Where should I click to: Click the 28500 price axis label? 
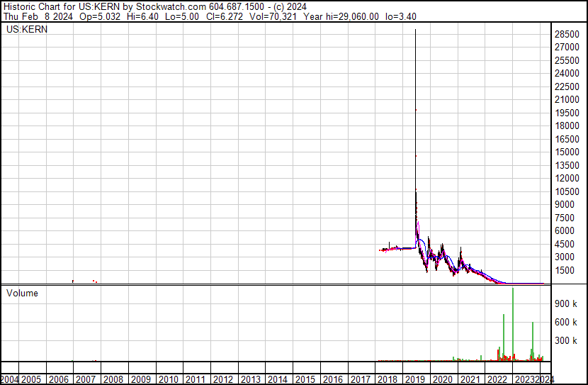(x=567, y=34)
